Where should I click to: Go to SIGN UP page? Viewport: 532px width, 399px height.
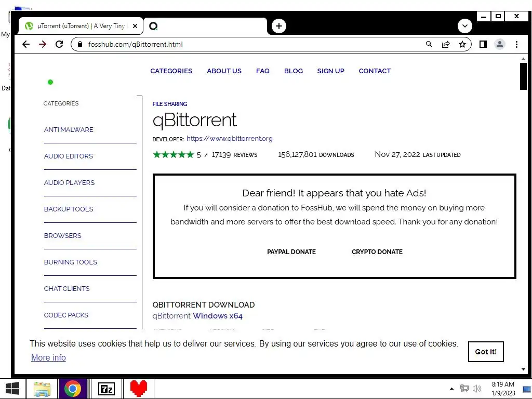pyautogui.click(x=331, y=71)
